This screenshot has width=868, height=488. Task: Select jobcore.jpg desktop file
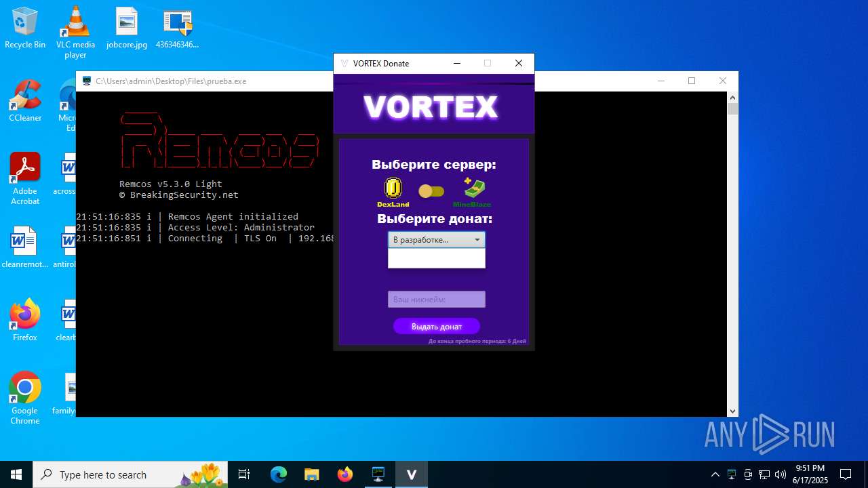coord(127,28)
